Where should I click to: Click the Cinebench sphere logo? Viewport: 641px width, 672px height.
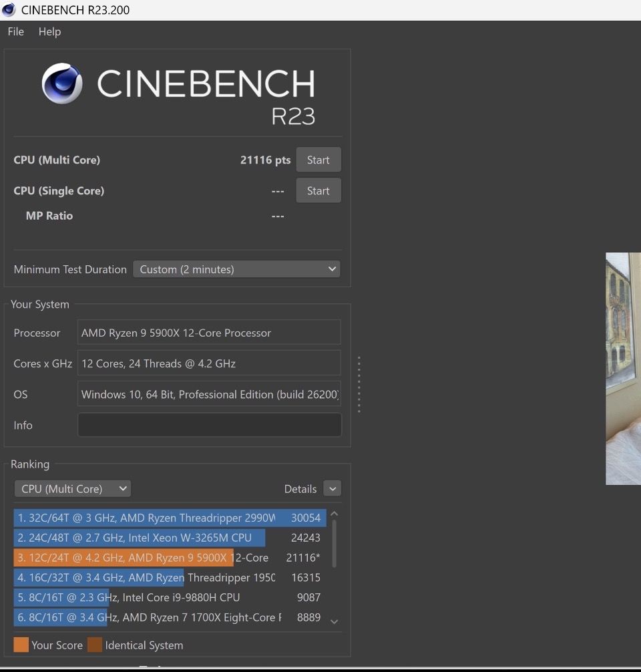(x=62, y=84)
